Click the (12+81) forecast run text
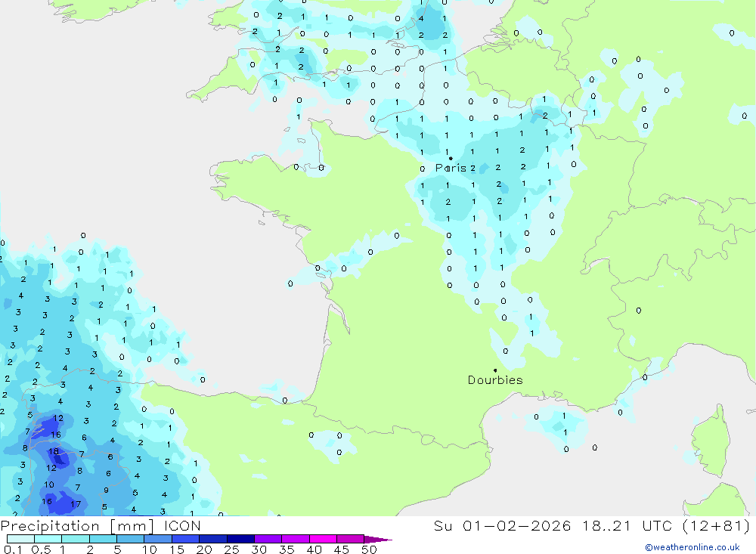Viewport: 756px width, 554px height. point(717,526)
